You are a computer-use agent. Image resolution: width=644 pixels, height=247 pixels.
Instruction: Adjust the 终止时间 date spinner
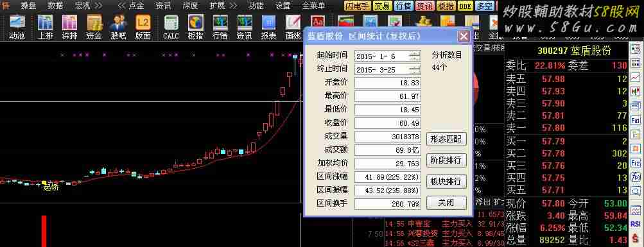click(416, 69)
